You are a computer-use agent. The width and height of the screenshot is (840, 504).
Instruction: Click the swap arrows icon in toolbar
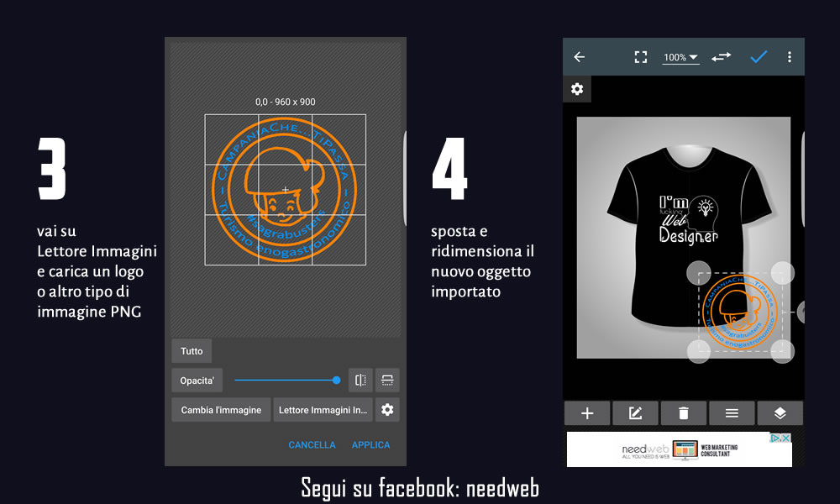[721, 57]
